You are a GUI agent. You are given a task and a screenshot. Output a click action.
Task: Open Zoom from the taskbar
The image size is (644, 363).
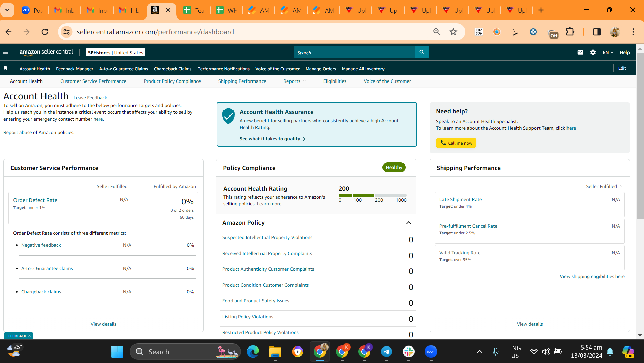[x=431, y=352]
